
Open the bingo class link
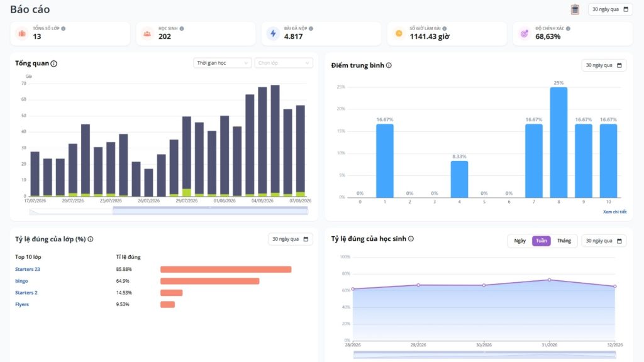coord(21,281)
